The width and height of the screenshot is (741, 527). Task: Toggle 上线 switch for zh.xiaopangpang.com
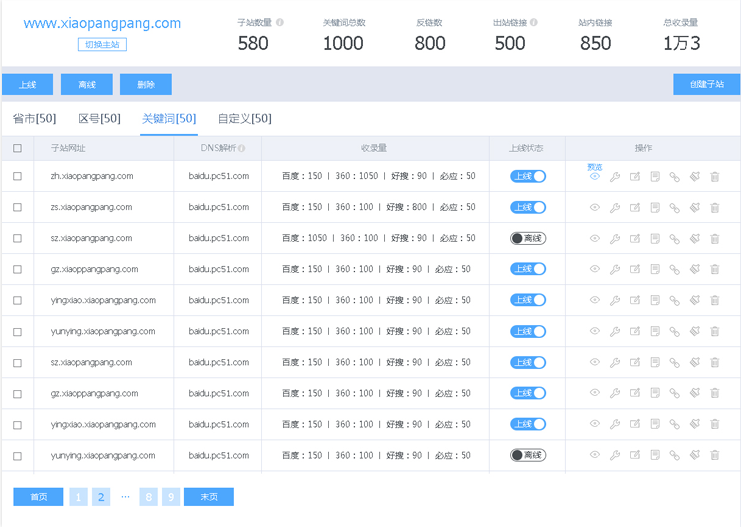pos(528,176)
